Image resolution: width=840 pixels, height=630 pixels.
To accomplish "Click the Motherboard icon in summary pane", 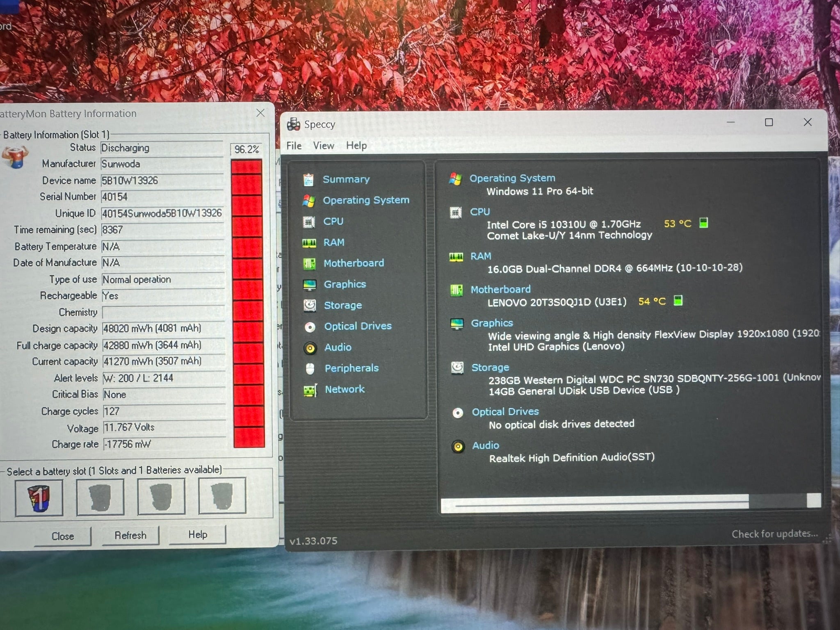I will click(457, 290).
